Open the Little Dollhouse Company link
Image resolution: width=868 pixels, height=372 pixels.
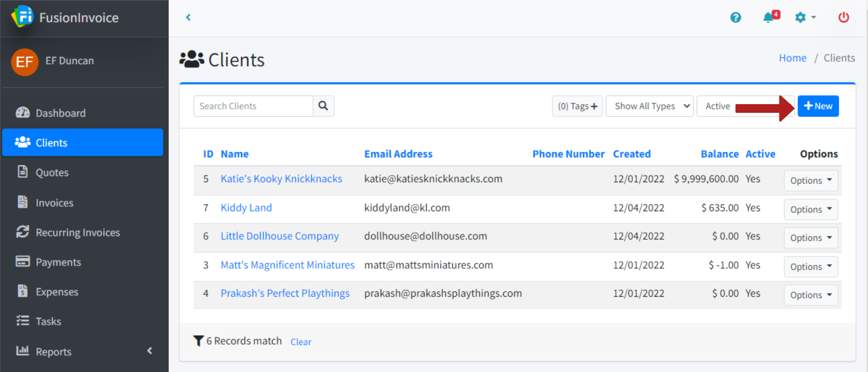(x=279, y=236)
